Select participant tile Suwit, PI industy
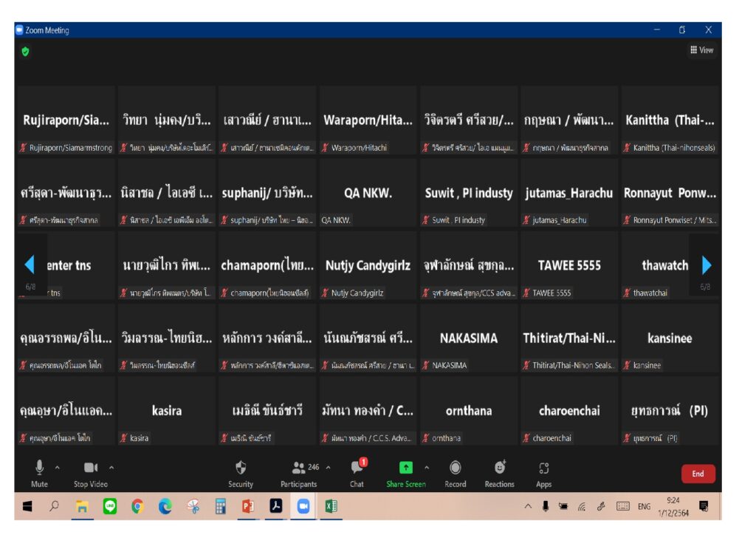756x535 pixels. pos(469,193)
